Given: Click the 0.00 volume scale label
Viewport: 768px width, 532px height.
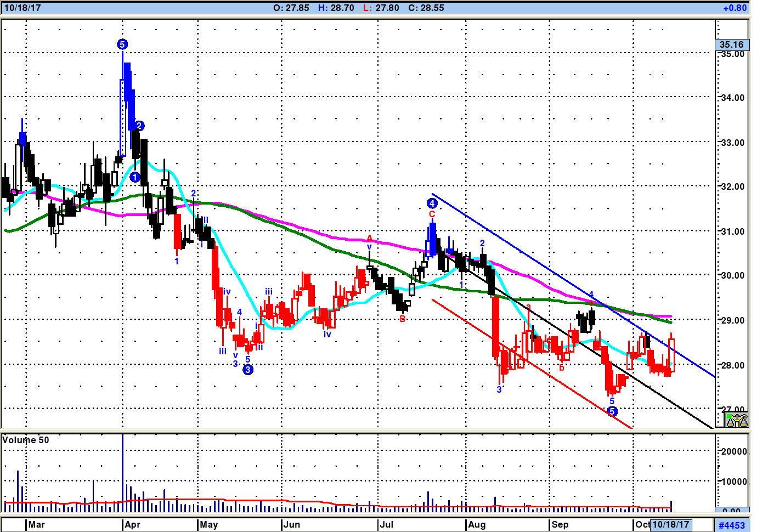Looking at the screenshot, I should (732, 511).
